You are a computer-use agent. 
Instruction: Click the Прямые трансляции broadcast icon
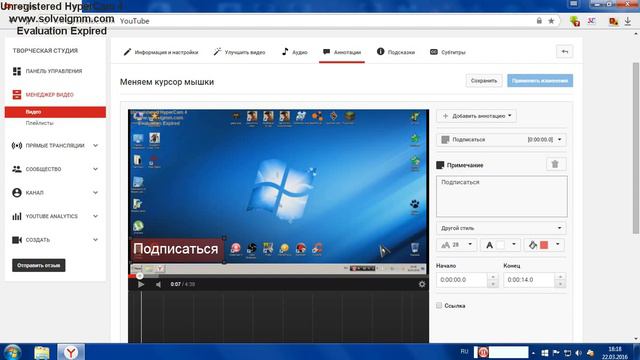17,146
